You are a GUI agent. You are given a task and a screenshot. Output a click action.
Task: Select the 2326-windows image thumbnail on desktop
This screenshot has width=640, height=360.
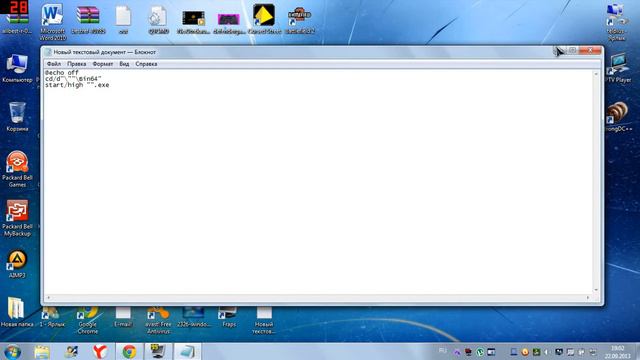193,317
